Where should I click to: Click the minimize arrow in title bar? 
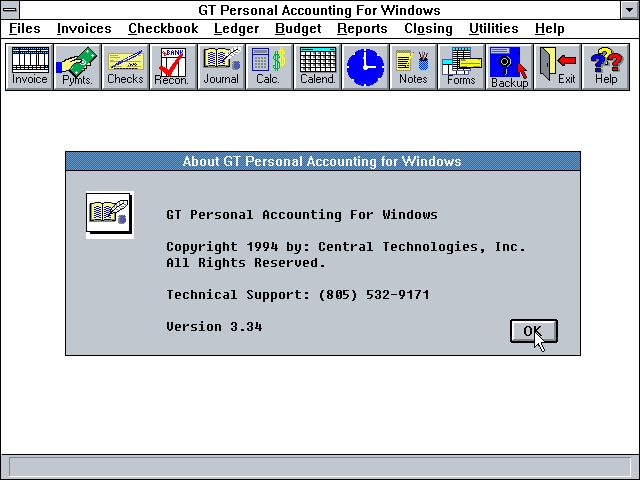(630, 10)
